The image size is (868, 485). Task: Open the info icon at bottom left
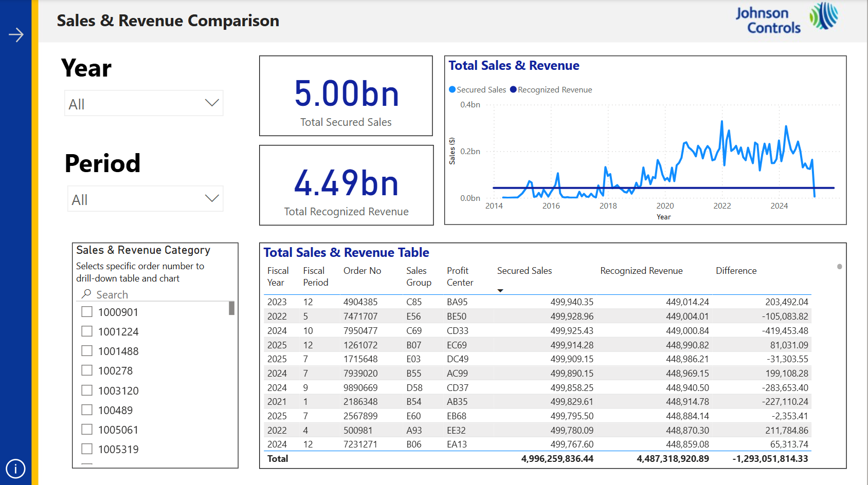[x=15, y=469]
